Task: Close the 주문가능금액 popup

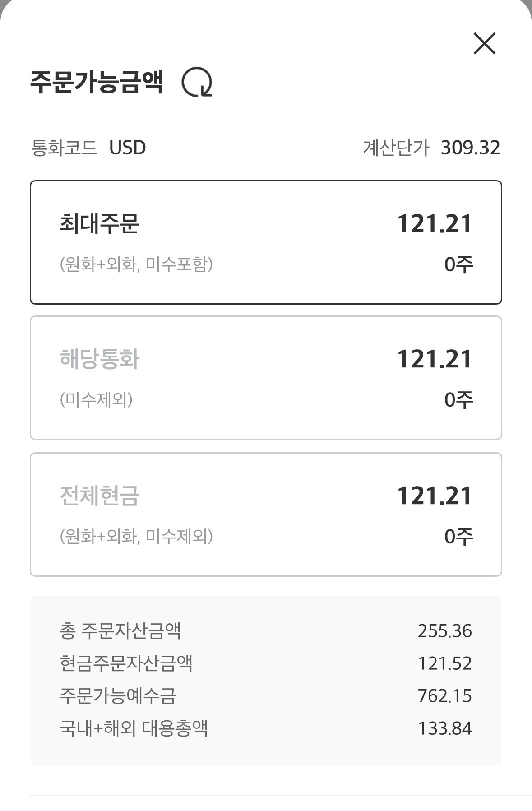Action: point(484,43)
